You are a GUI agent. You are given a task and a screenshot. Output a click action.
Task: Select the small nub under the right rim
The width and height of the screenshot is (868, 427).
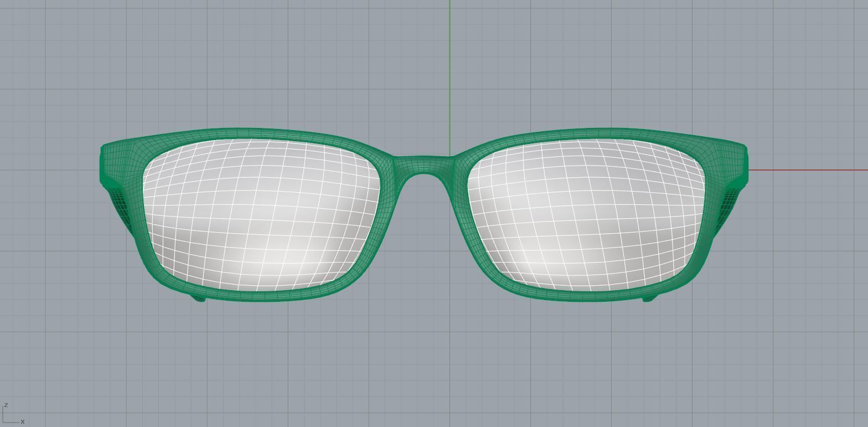pos(649,299)
